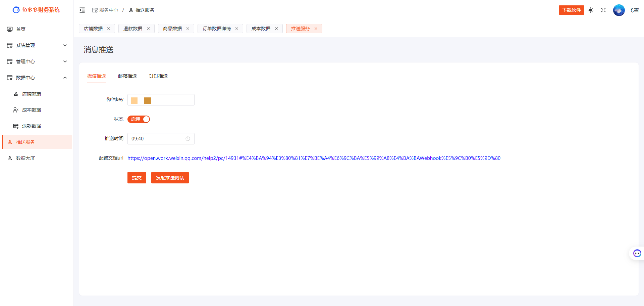This screenshot has width=644, height=306.
Task: Collapse the sidebar menu icon
Action: pyautogui.click(x=82, y=10)
